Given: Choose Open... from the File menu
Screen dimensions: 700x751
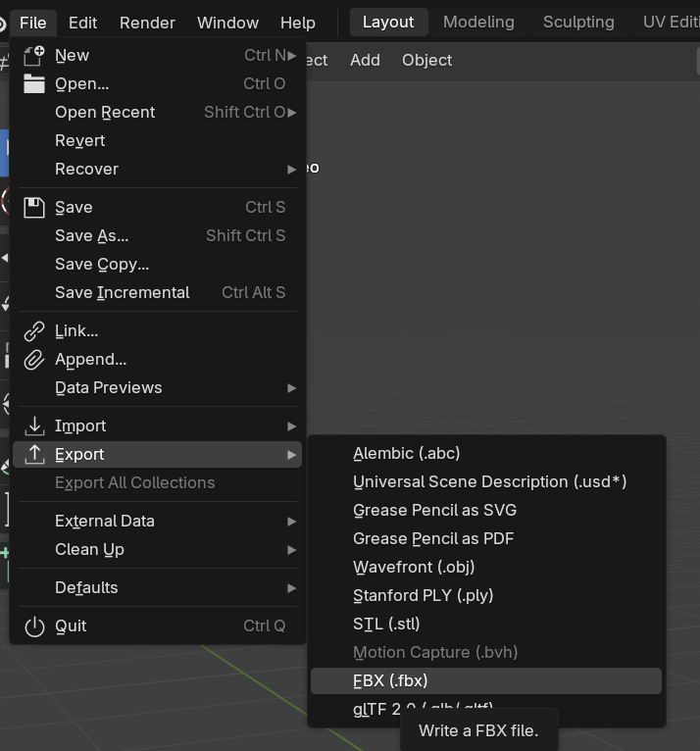Looking at the screenshot, I should 158,83.
